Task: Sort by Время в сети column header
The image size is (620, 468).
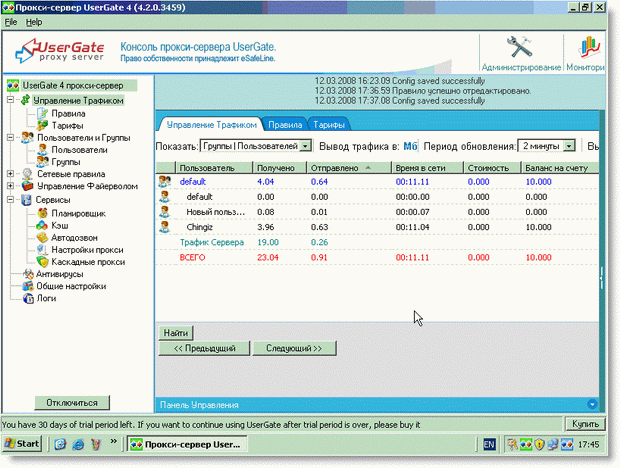Action: click(427, 168)
